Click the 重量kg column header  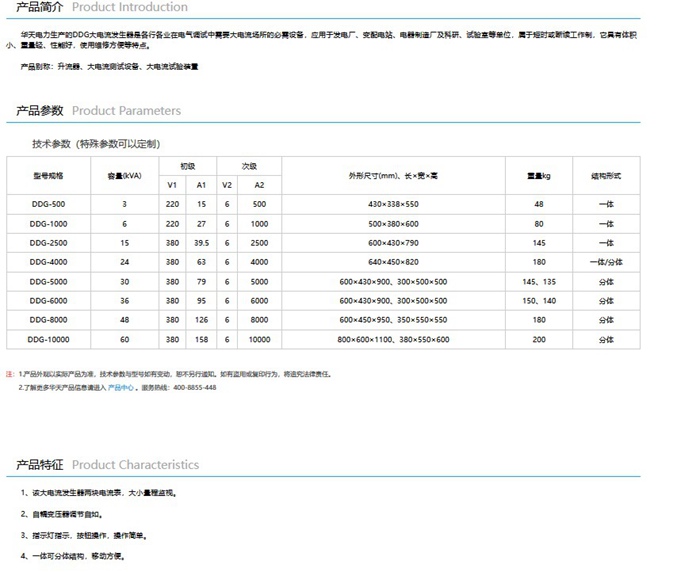(539, 175)
